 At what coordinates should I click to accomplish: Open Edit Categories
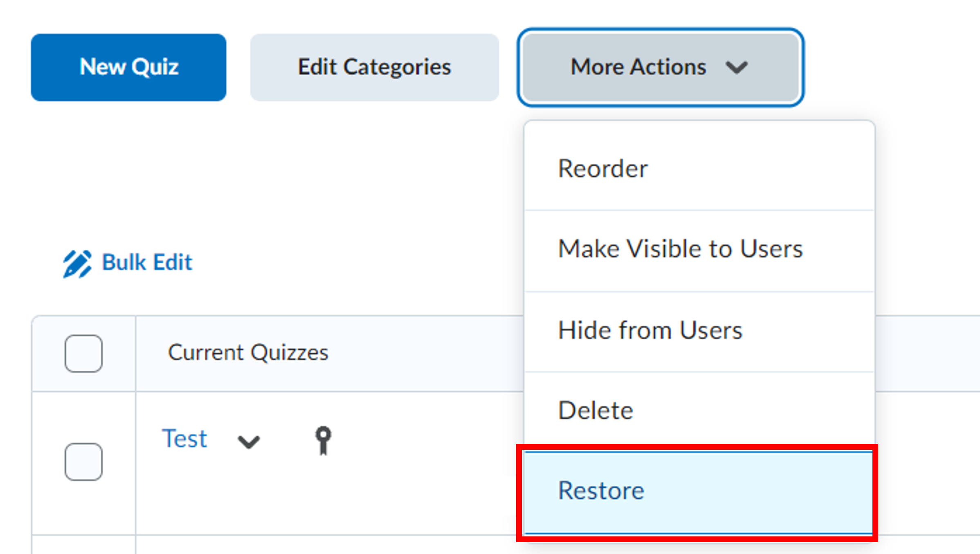374,67
